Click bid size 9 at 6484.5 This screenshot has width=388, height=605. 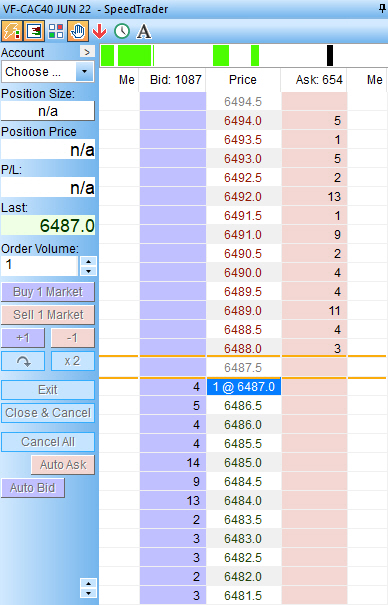(x=172, y=482)
